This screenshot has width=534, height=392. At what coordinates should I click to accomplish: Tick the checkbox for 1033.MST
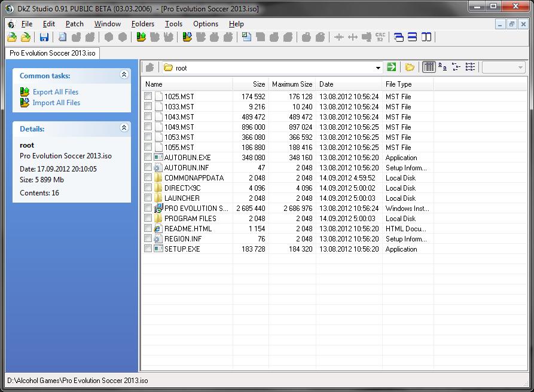click(x=148, y=106)
